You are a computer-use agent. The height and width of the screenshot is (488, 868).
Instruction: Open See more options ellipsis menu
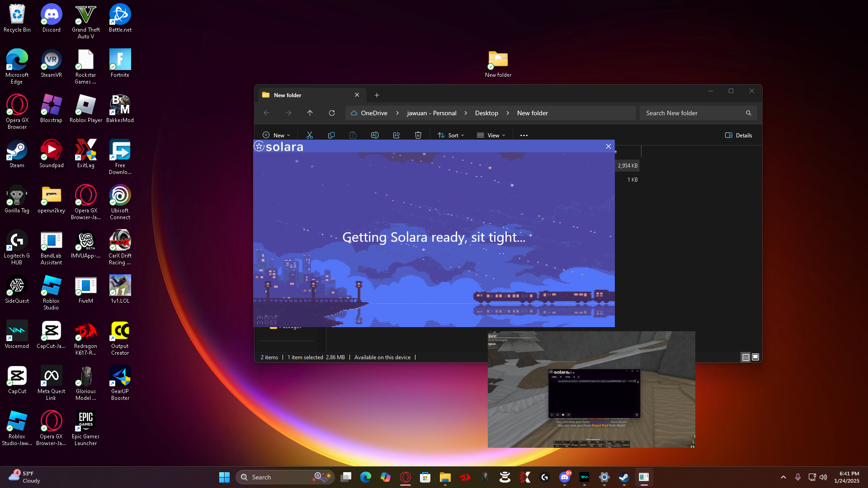tap(524, 135)
